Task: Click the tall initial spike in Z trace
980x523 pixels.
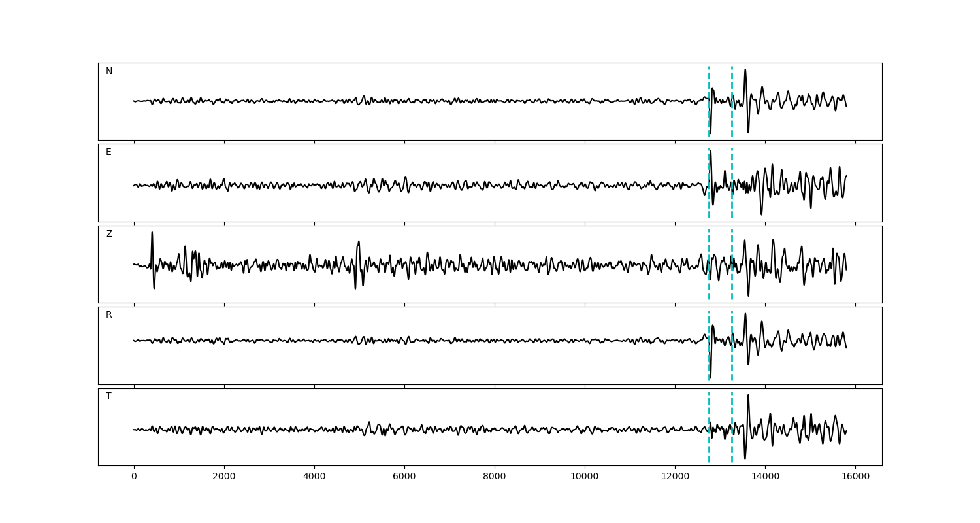Action: coord(152,234)
